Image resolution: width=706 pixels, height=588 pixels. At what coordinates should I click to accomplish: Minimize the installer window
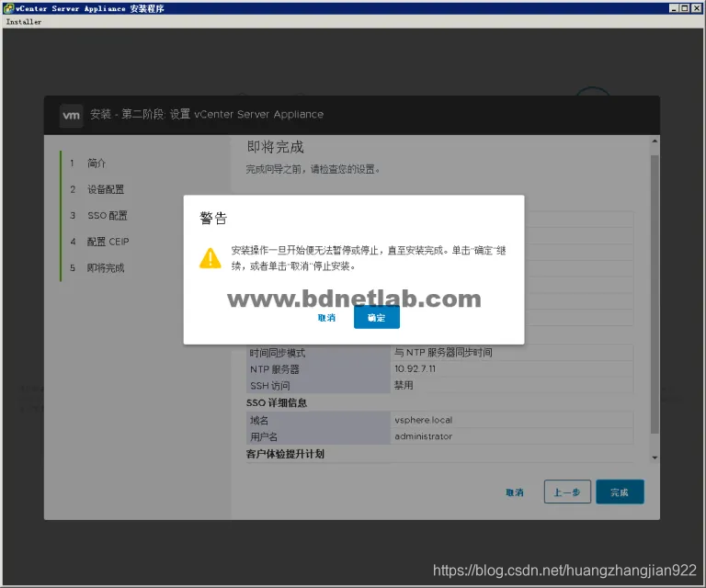(674, 8)
